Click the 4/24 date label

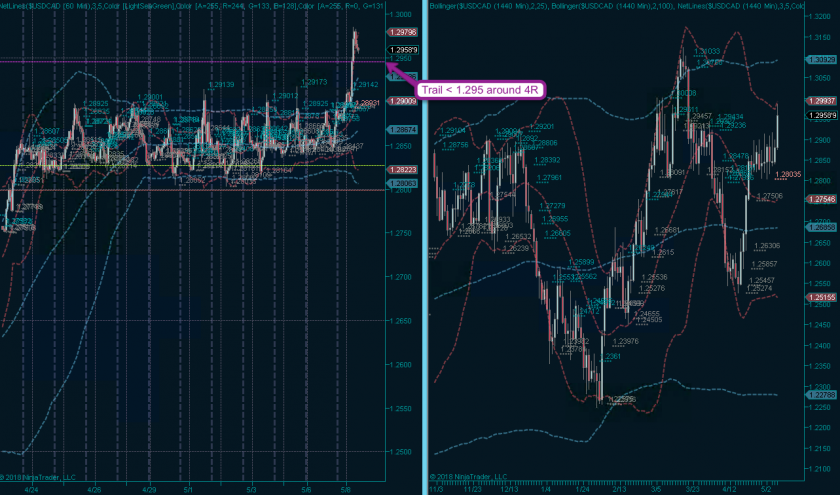(x=32, y=489)
